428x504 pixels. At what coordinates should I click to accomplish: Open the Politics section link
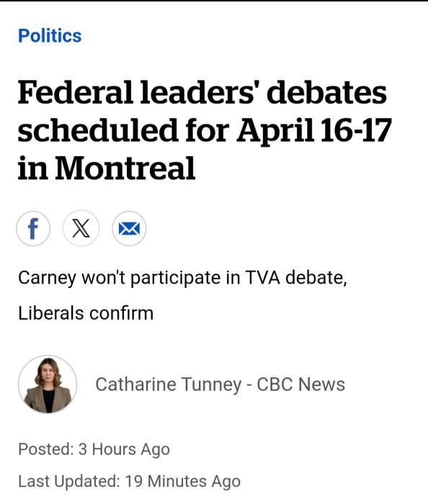tap(50, 35)
